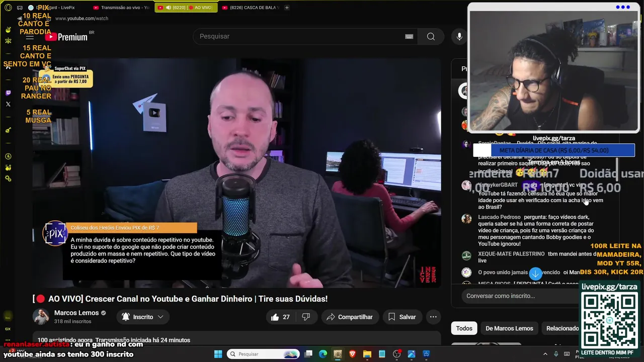
Task: Open the Windows Start menu
Action: pos(218,354)
